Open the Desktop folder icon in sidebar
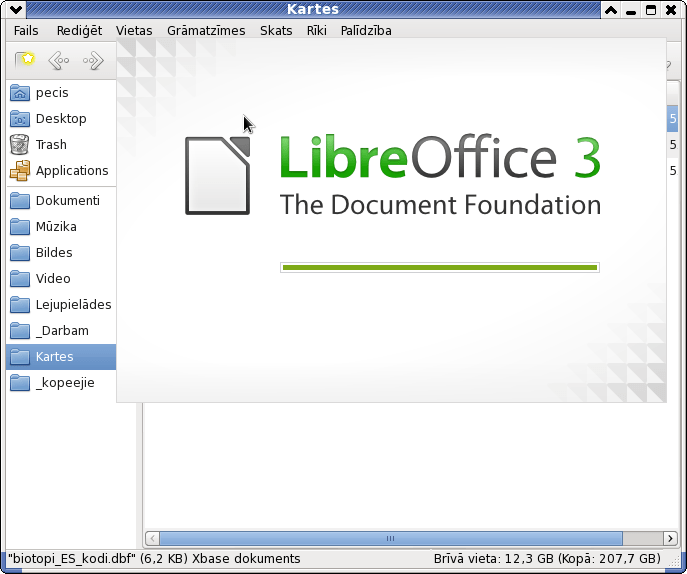The image size is (687, 574). click(x=20, y=119)
